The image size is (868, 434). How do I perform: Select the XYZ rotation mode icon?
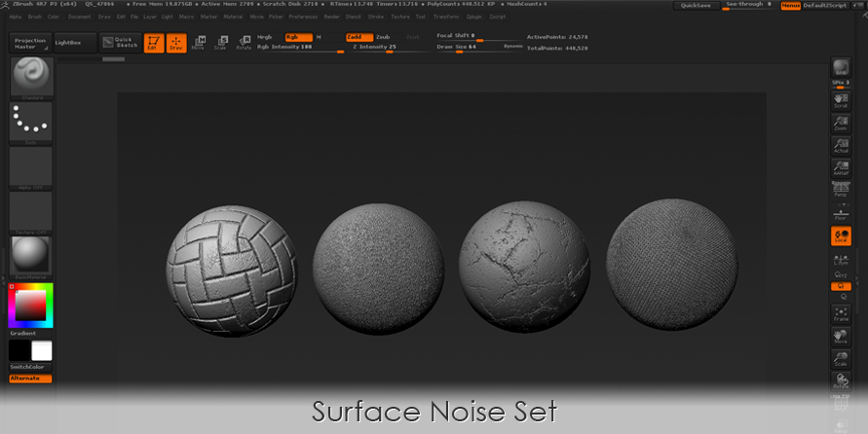(841, 274)
